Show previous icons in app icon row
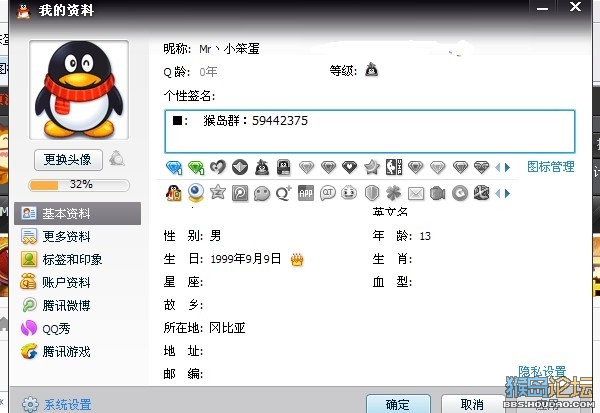 pyautogui.click(x=498, y=193)
